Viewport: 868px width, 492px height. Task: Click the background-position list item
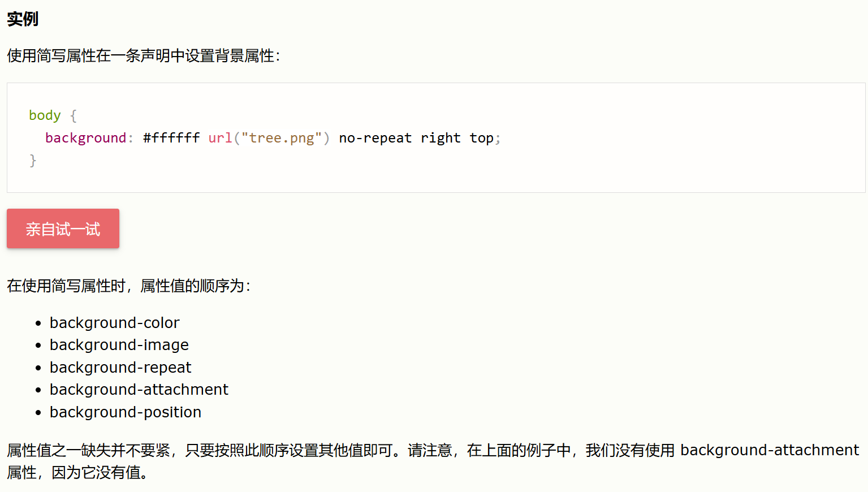(x=126, y=412)
